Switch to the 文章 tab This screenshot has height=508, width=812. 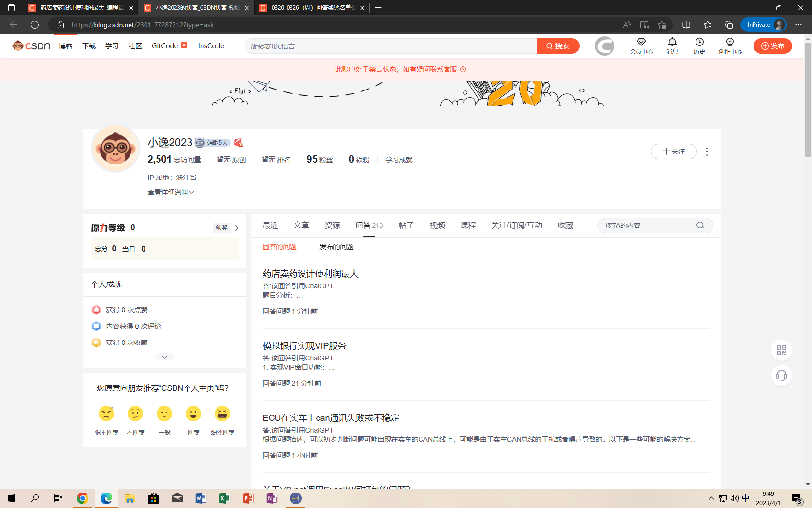[301, 225]
